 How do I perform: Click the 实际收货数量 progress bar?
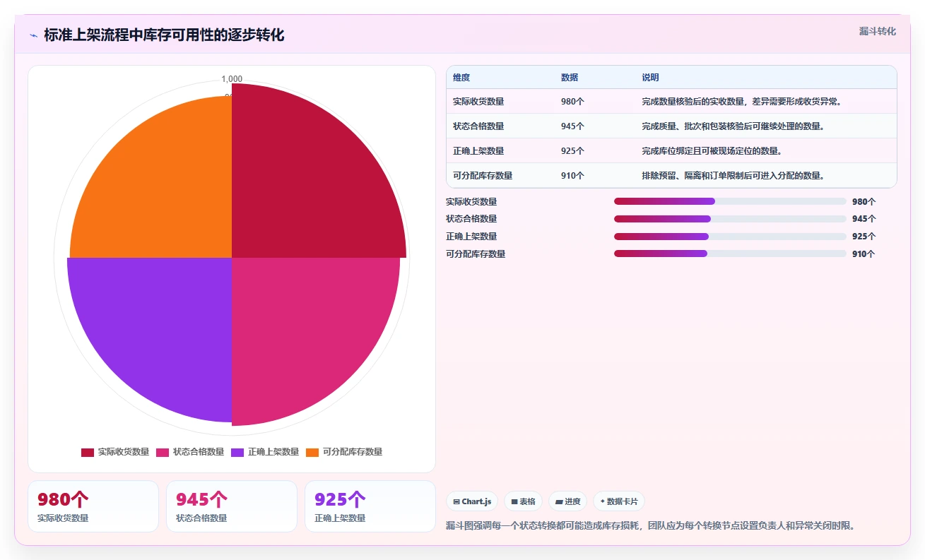click(730, 201)
